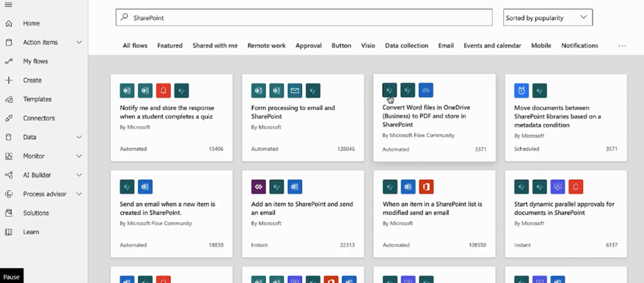The height and width of the screenshot is (283, 644).
Task: Expand the Process advisor section
Action: [x=79, y=194]
